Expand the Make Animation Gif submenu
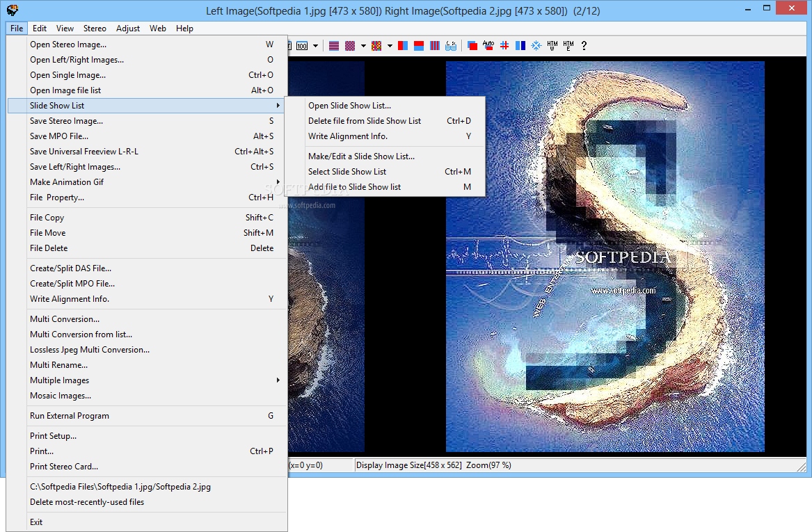 [x=147, y=182]
